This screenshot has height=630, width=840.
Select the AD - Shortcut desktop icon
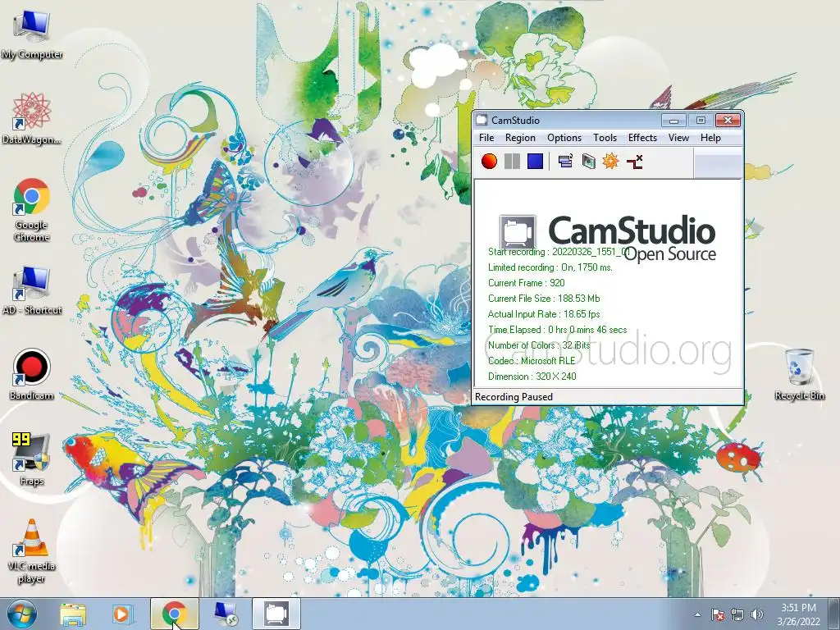click(32, 291)
